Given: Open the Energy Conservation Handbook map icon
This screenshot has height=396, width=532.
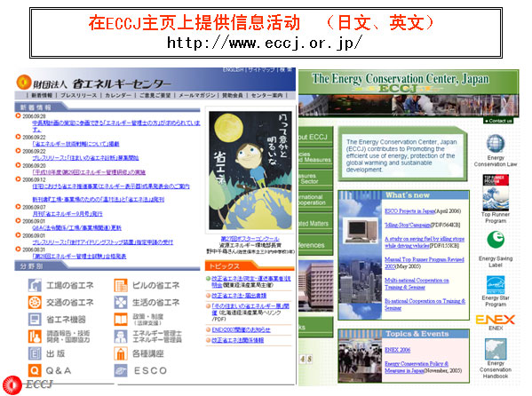Looking at the screenshot, I should (496, 349).
